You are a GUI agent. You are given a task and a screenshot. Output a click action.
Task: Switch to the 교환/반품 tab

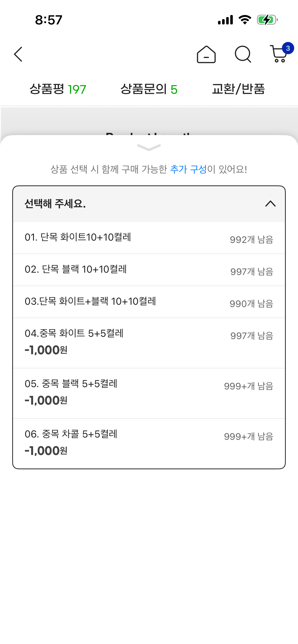238,89
